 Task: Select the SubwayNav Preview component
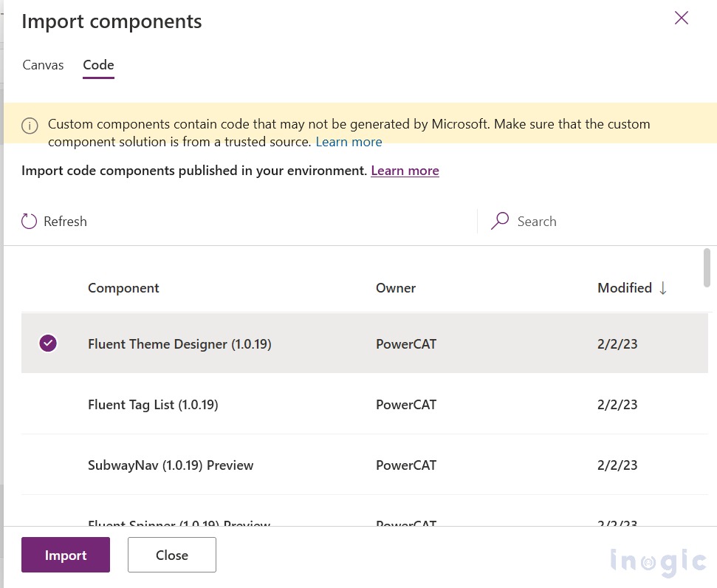coord(171,465)
